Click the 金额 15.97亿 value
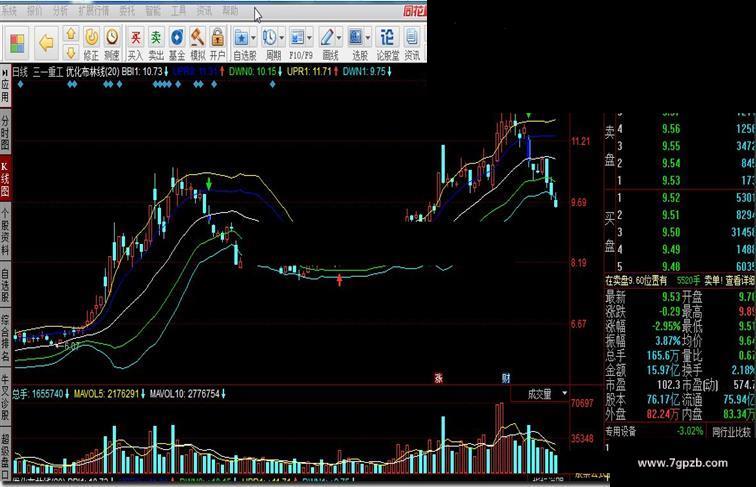Screen dimensions: 756x487 click(x=663, y=371)
